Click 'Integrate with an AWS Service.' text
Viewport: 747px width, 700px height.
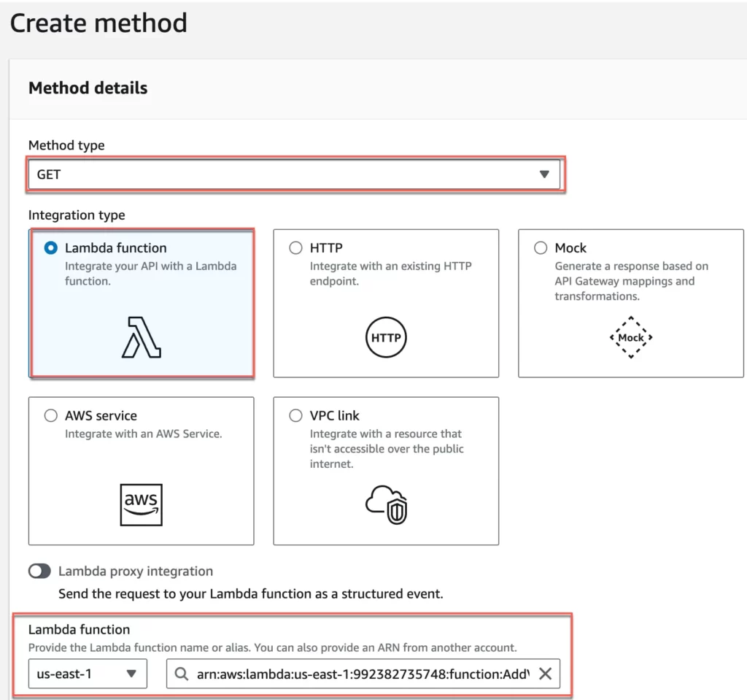pyautogui.click(x=144, y=434)
